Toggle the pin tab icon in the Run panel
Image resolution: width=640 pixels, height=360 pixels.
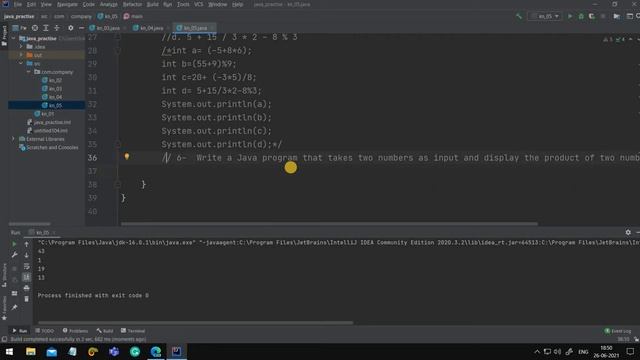(14, 307)
